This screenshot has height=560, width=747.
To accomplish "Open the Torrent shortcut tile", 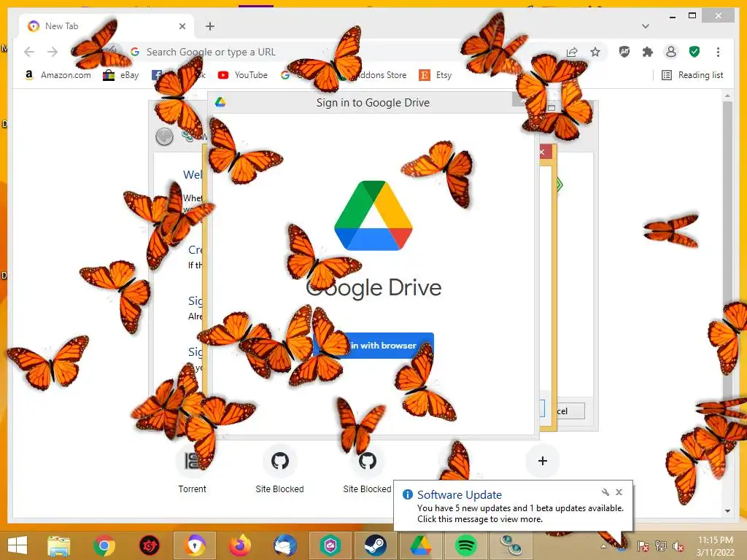I will [x=192, y=469].
